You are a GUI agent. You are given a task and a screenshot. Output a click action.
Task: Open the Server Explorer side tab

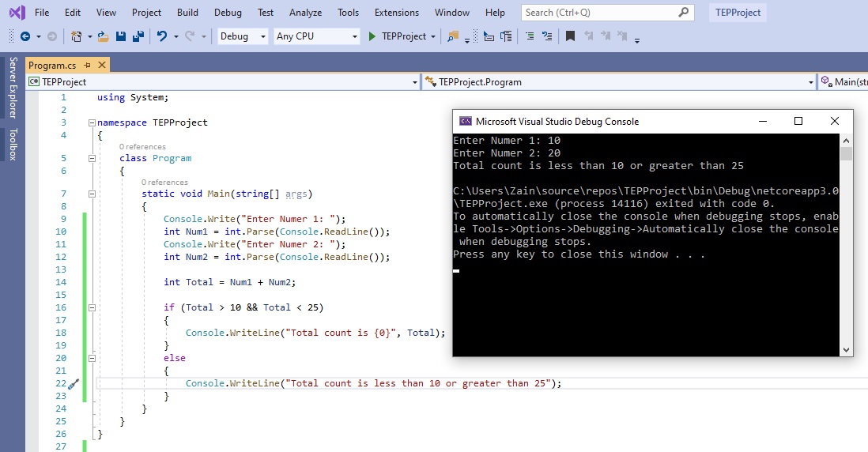[13, 88]
